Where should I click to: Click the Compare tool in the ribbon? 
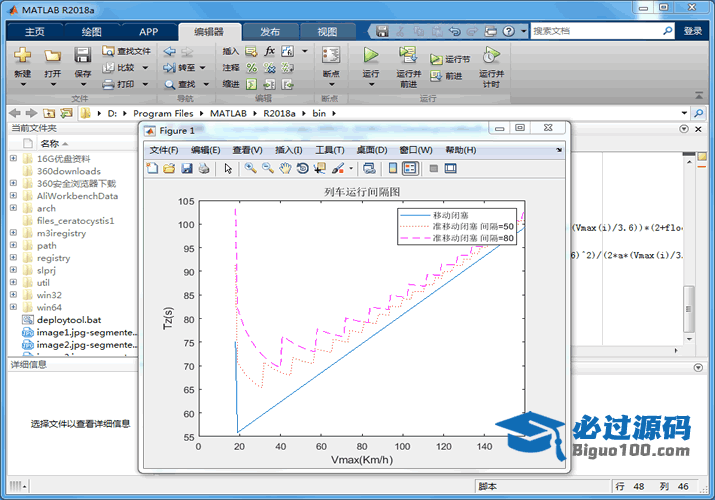119,67
